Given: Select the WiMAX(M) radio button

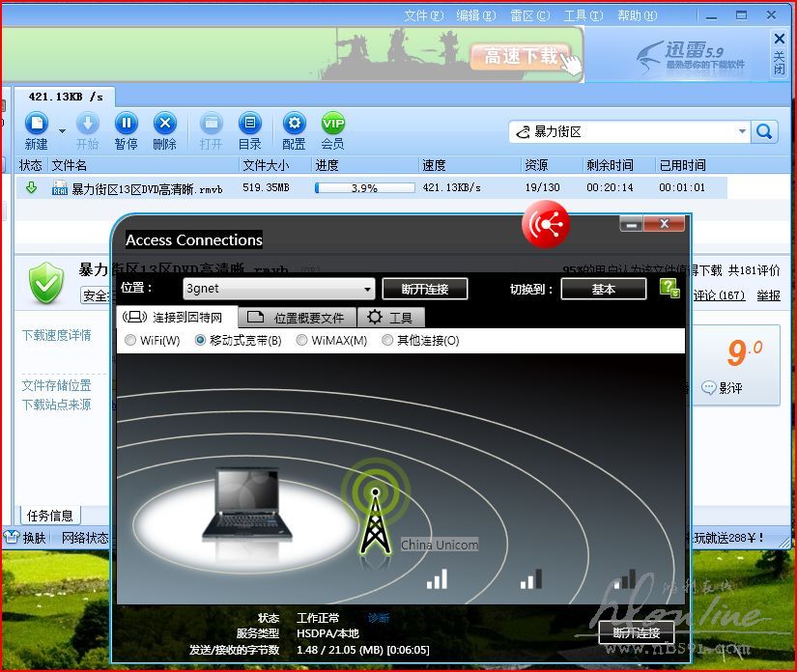Looking at the screenshot, I should coord(302,341).
